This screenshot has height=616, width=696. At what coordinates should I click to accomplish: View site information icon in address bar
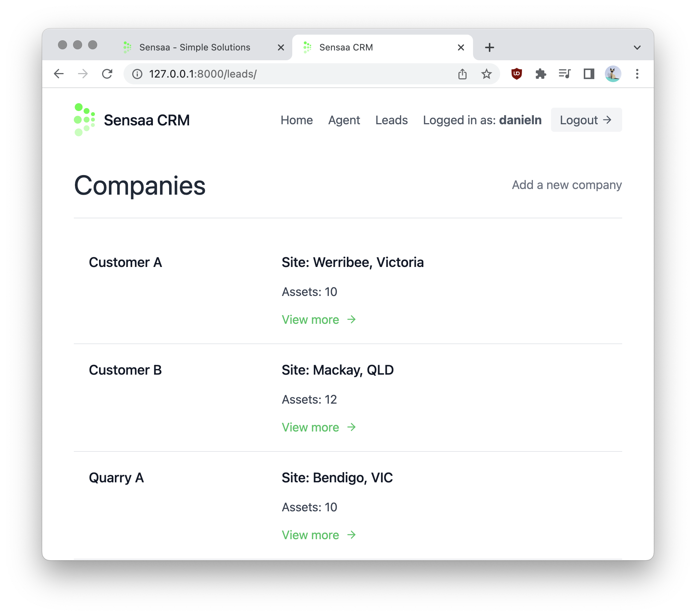coord(137,74)
